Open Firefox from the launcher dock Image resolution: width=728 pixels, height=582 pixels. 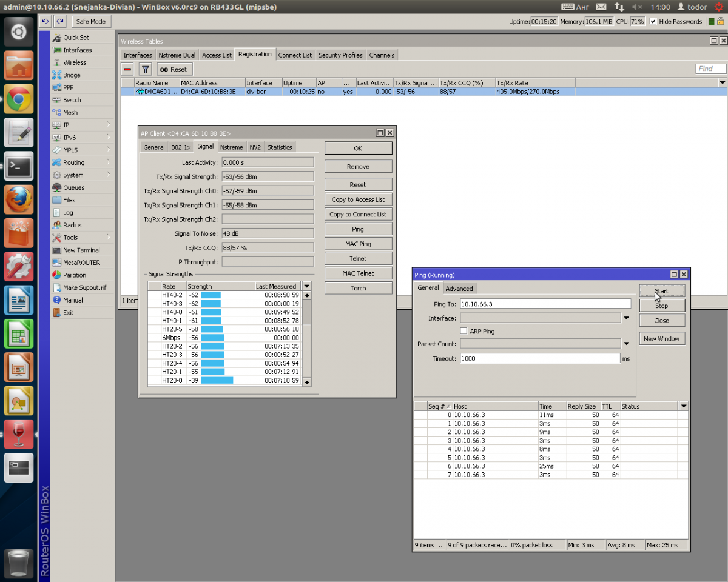pos(19,199)
